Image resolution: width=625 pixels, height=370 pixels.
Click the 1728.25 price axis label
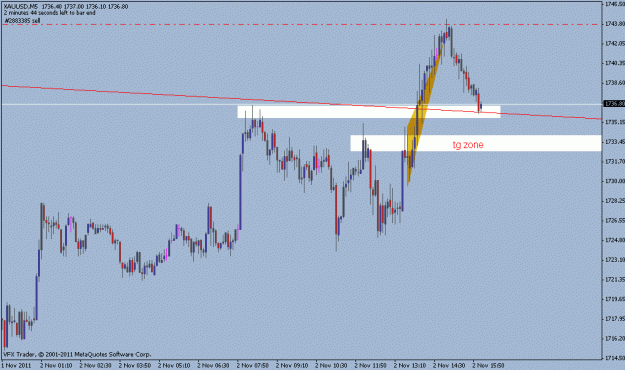click(x=615, y=201)
